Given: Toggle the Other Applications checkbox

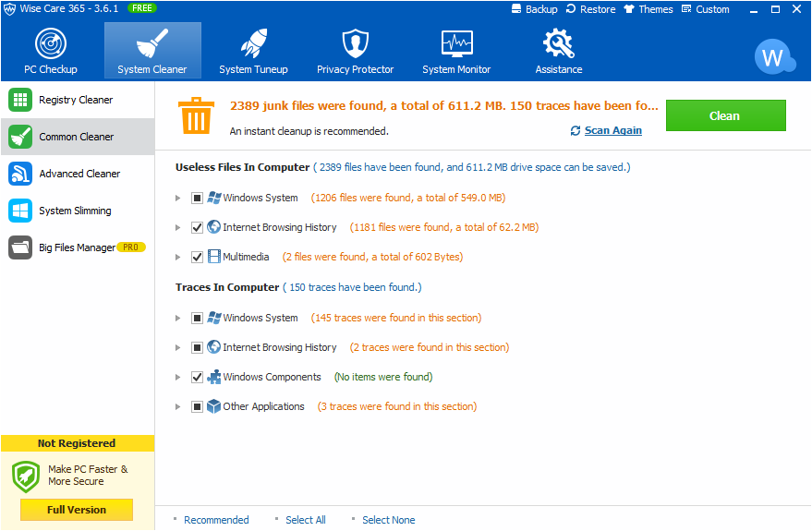Looking at the screenshot, I should click(197, 406).
